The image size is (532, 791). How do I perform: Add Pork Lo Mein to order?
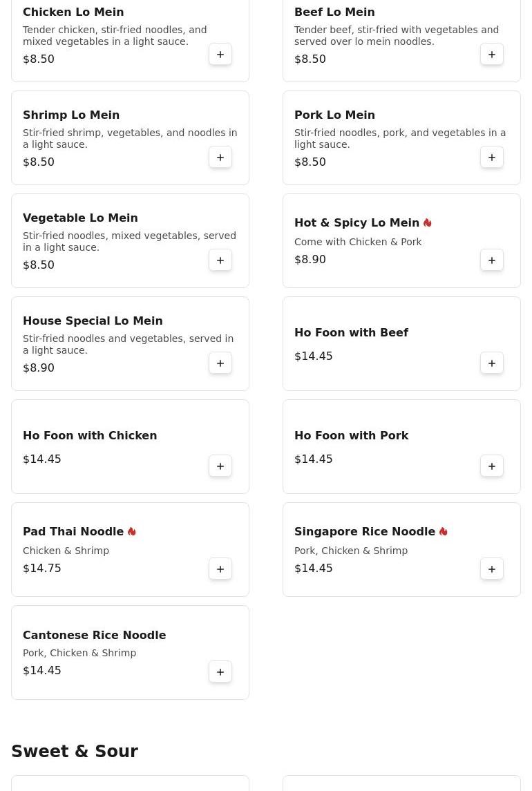click(492, 158)
